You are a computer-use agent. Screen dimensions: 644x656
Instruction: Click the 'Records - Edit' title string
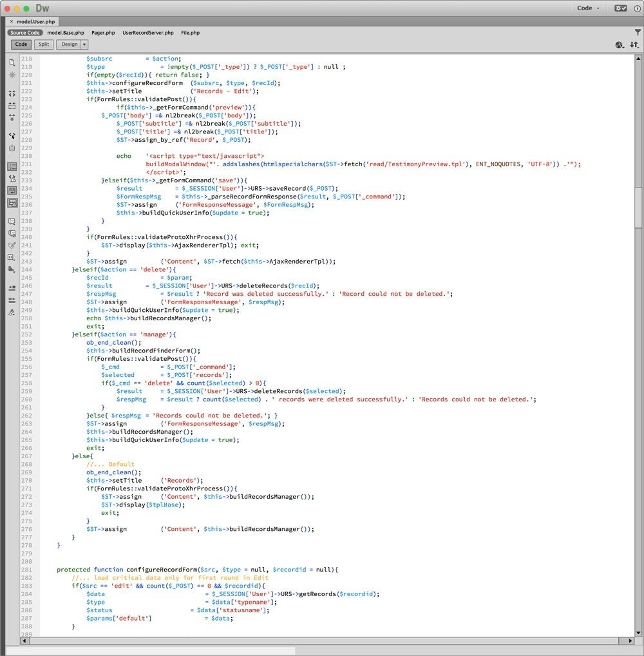point(222,91)
